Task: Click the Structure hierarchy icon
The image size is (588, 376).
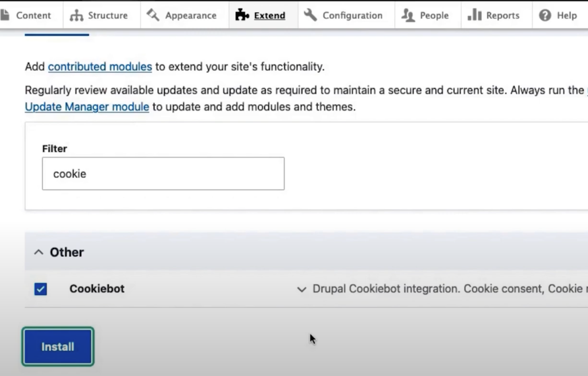Action: point(76,15)
